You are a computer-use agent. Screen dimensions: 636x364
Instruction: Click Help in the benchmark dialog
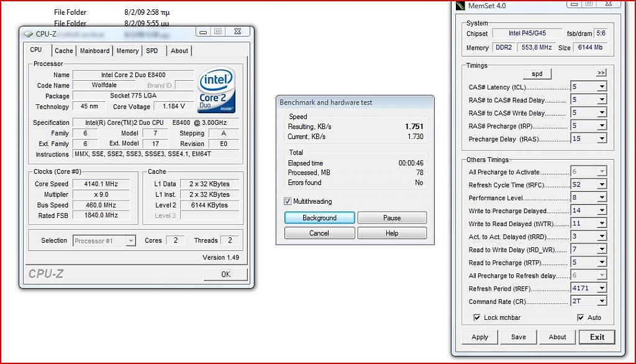click(x=392, y=233)
